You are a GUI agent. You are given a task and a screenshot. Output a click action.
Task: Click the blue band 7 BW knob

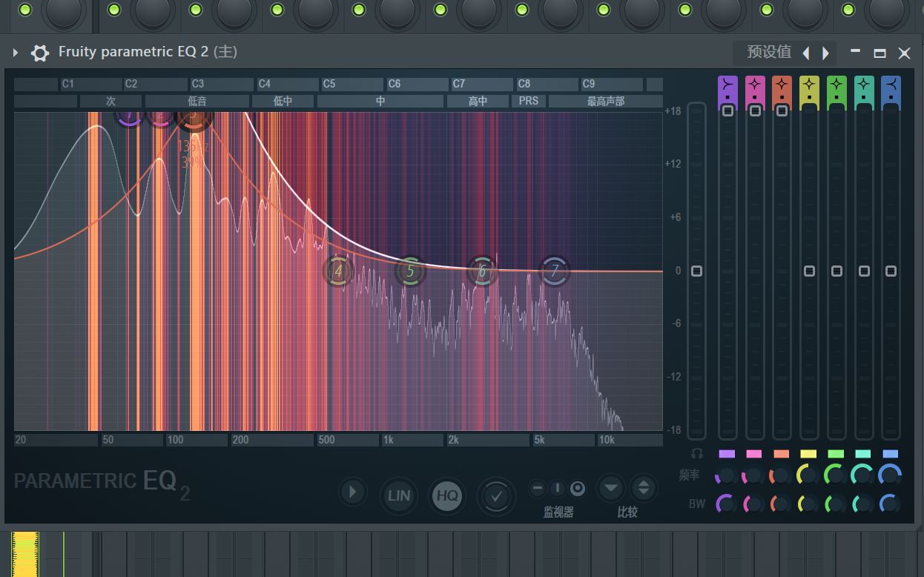[x=890, y=504]
